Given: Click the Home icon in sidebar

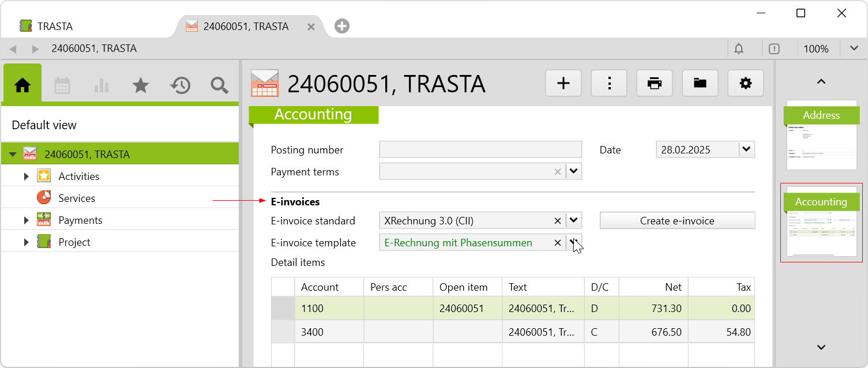Looking at the screenshot, I should (22, 85).
